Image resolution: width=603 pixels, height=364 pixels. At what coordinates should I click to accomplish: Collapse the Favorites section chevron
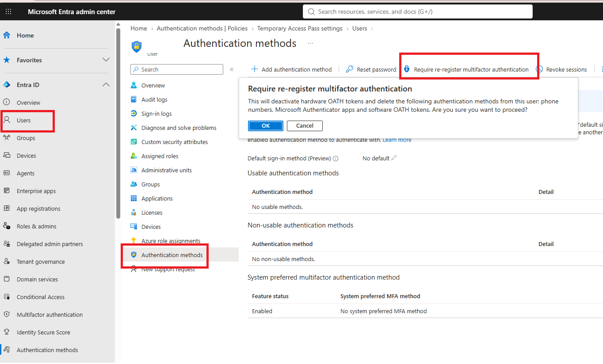click(106, 60)
